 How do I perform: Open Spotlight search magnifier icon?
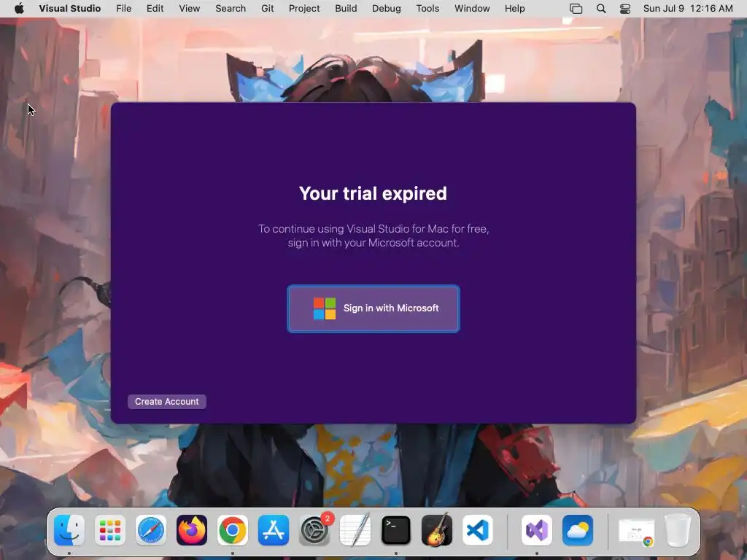[601, 9]
